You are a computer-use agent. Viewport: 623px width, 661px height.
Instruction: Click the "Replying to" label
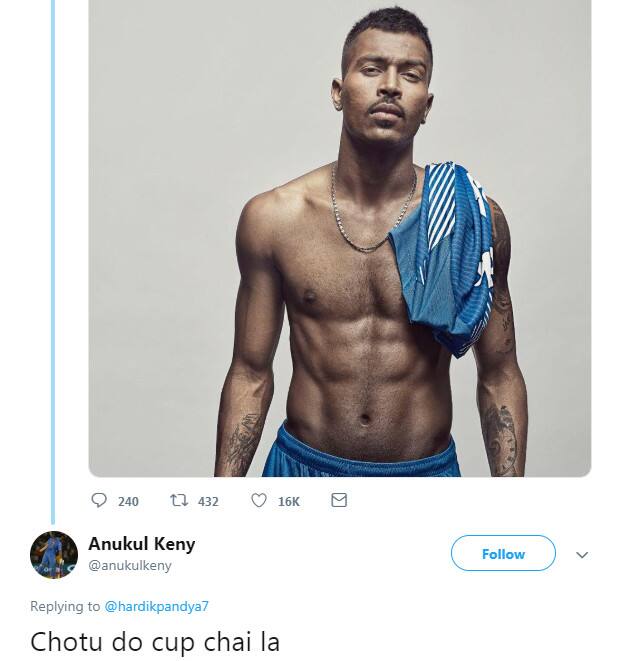(65, 606)
